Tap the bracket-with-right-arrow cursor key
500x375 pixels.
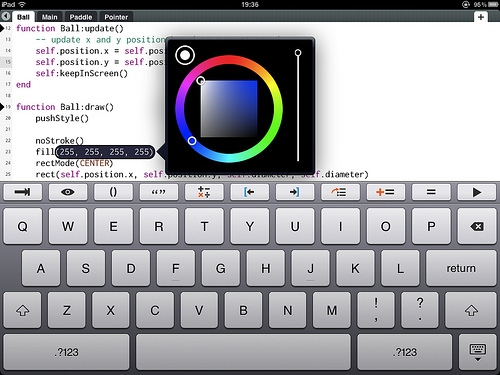pos(295,192)
